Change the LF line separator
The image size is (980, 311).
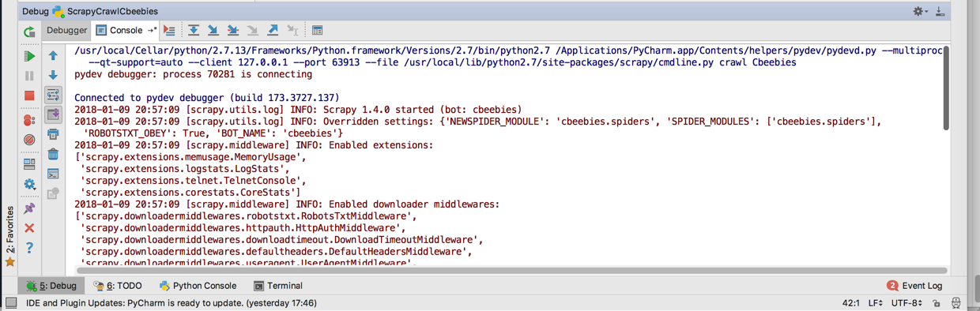(x=876, y=303)
